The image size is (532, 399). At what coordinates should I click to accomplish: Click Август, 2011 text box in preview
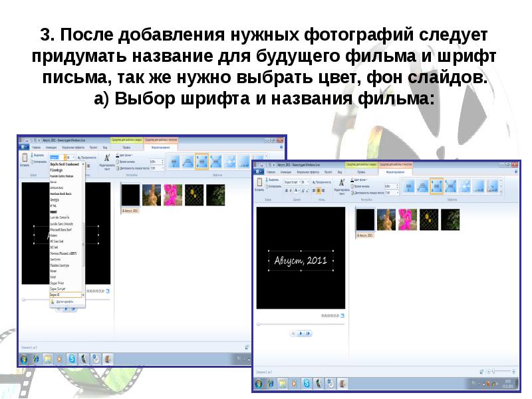(x=301, y=261)
